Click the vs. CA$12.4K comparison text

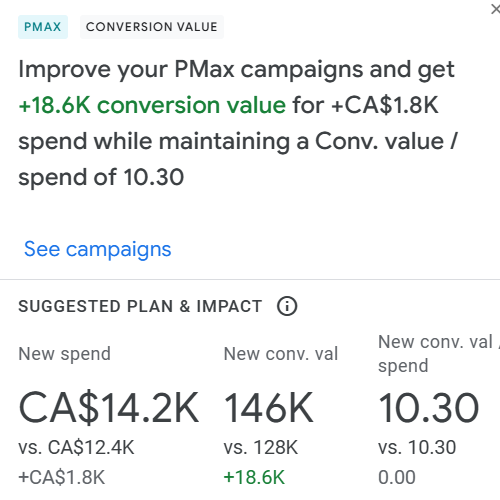[76, 447]
